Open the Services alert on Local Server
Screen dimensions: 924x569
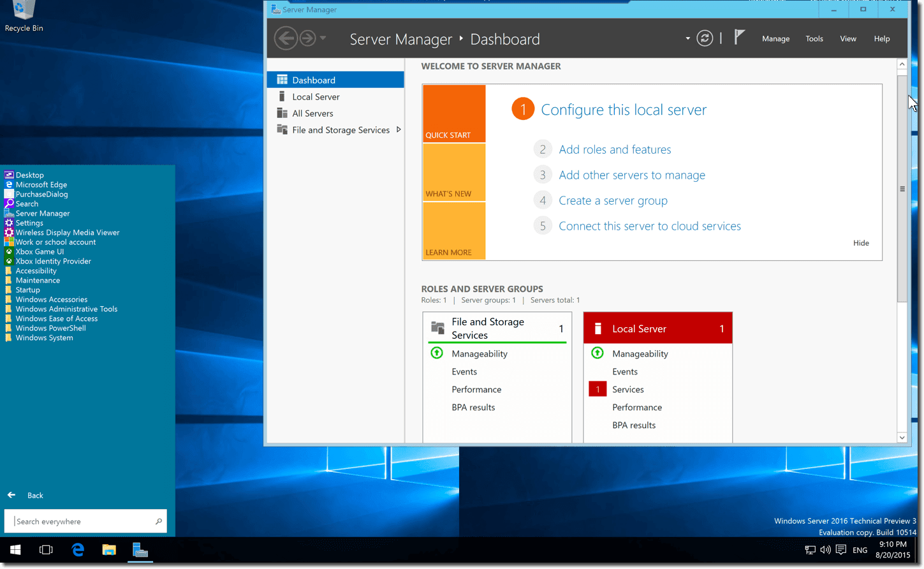627,389
